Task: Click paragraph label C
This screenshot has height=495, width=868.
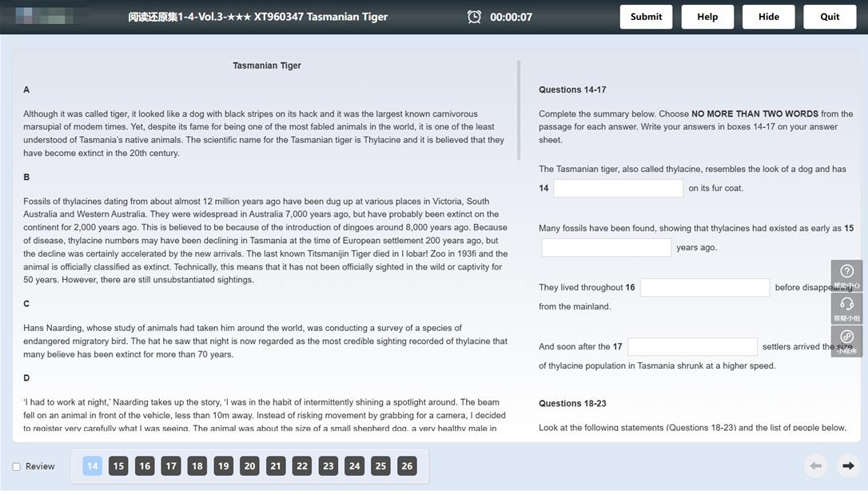Action: 26,304
